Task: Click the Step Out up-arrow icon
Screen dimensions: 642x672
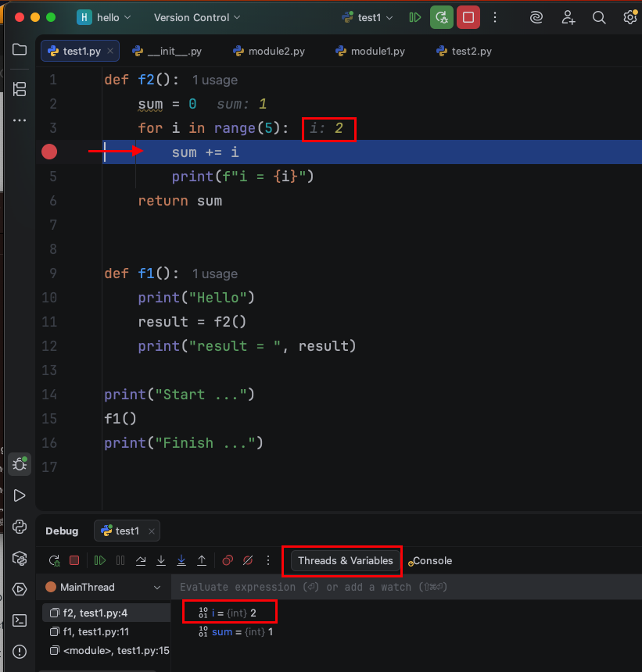Action: click(202, 560)
